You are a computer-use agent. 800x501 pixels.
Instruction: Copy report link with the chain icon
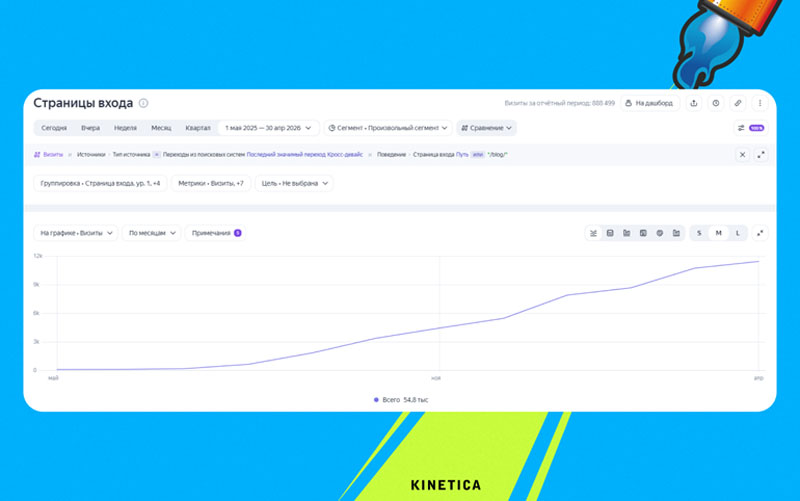[x=738, y=103]
